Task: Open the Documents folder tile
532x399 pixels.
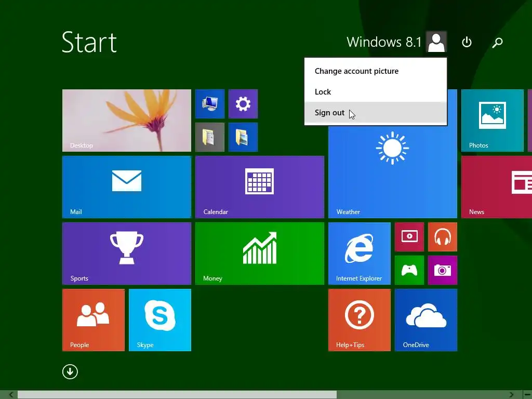Action: [x=210, y=137]
